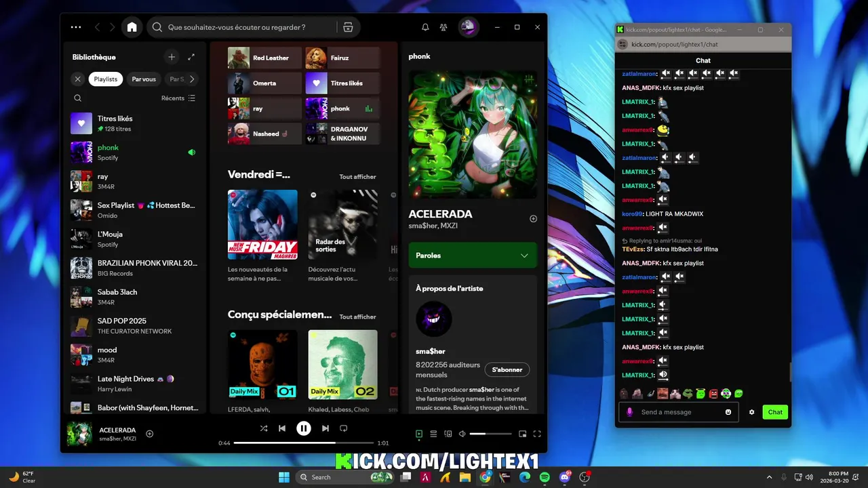868x488 pixels.
Task: Open the Daily Mix 01 card
Action: [x=262, y=371]
